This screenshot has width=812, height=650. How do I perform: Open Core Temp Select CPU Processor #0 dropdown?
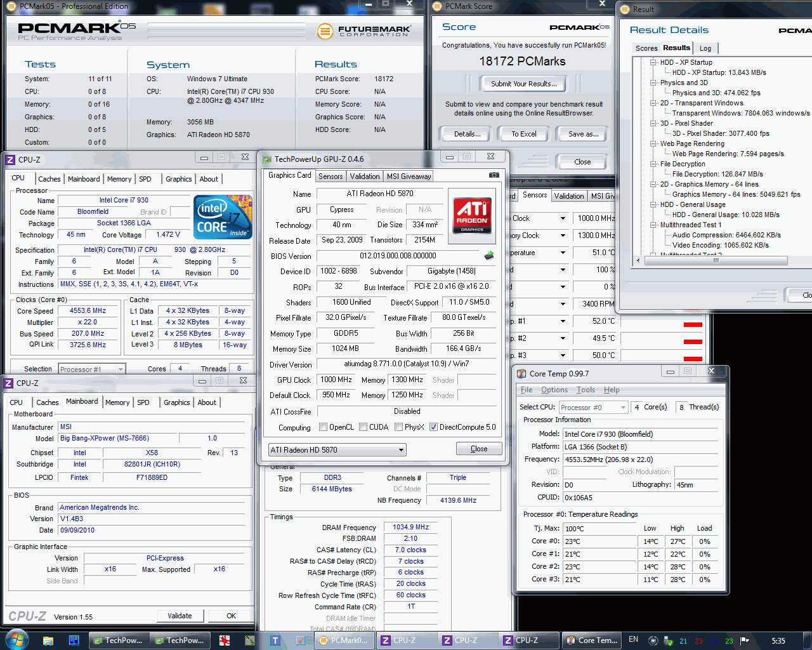tap(593, 408)
